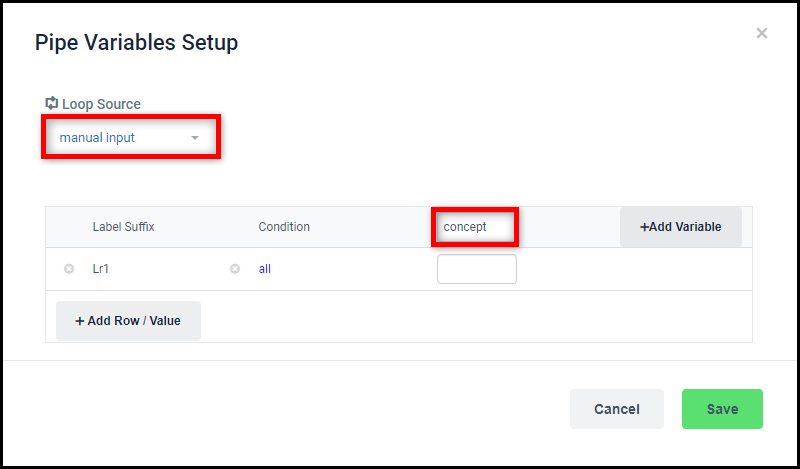Click the Loop Source label

101,104
